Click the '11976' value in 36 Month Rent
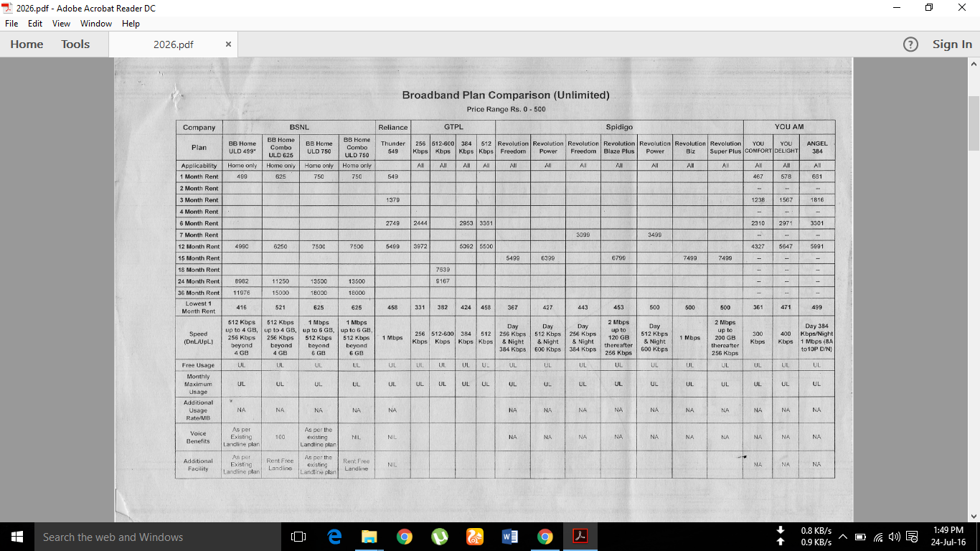Screen dimensions: 980x551 242,293
